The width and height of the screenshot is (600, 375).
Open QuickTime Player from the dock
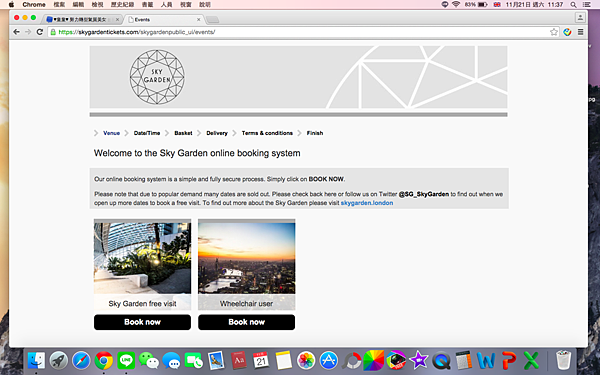coord(441,360)
